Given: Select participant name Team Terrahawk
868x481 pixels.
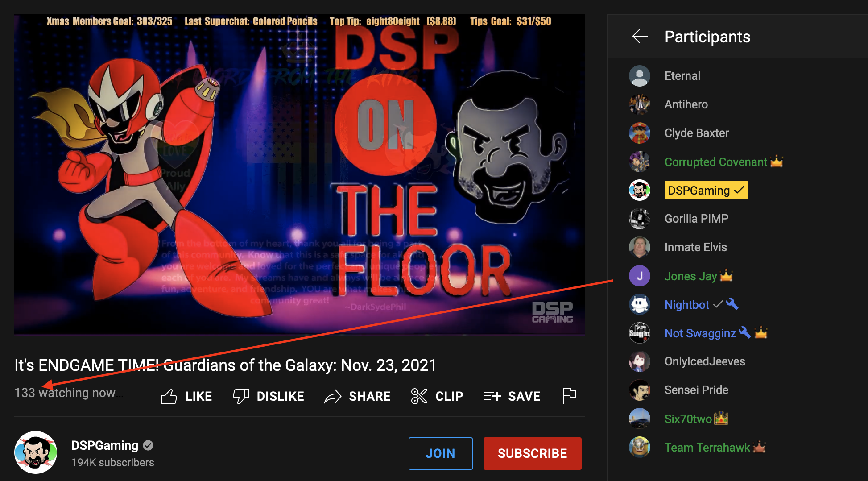Looking at the screenshot, I should (x=707, y=448).
